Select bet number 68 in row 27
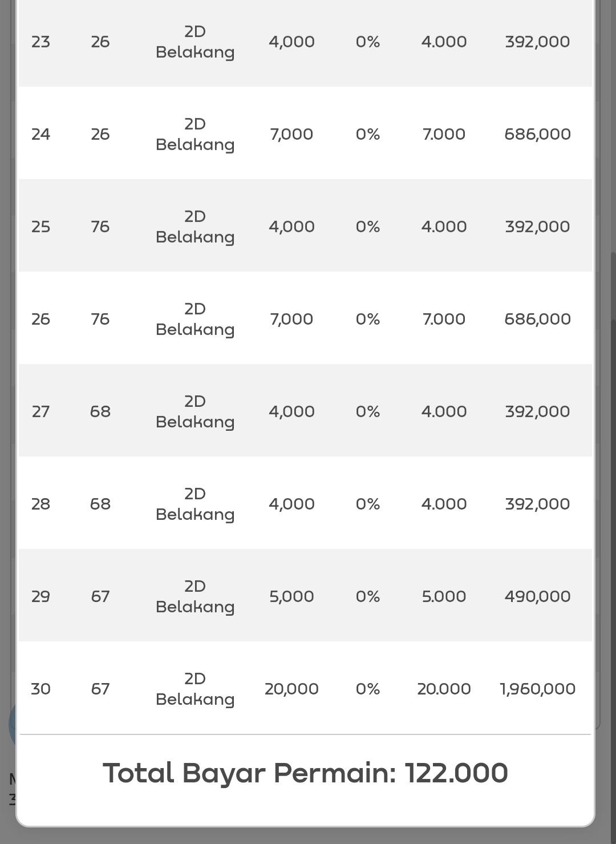This screenshot has height=844, width=616. coord(100,411)
